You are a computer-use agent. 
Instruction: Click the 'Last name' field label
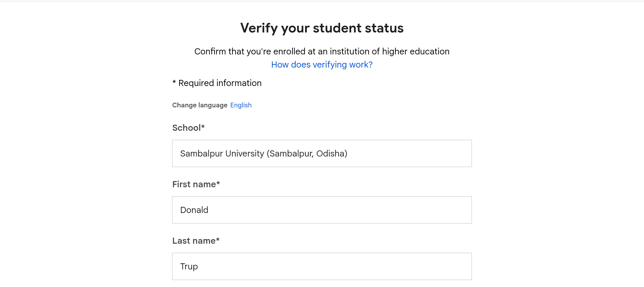pos(194,241)
